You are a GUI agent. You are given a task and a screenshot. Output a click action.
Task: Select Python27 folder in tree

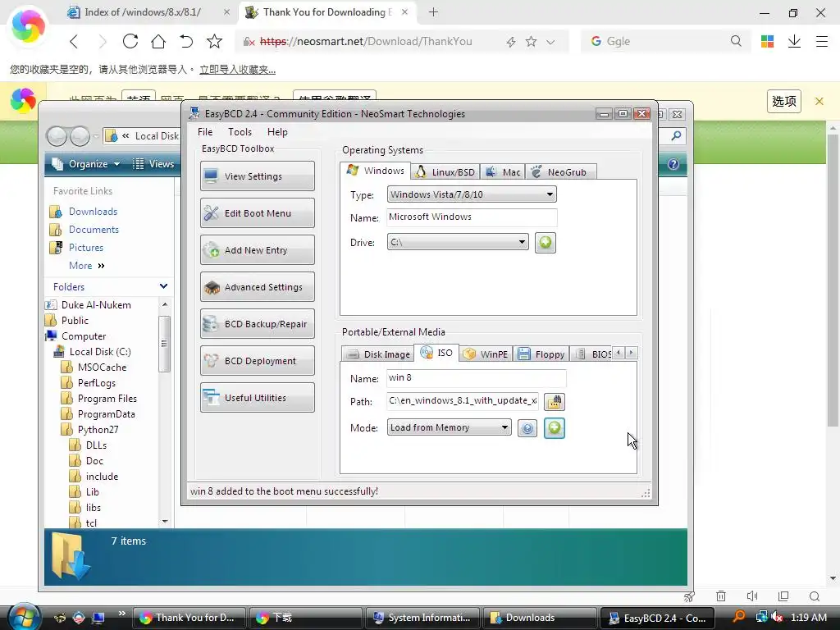pyautogui.click(x=98, y=429)
